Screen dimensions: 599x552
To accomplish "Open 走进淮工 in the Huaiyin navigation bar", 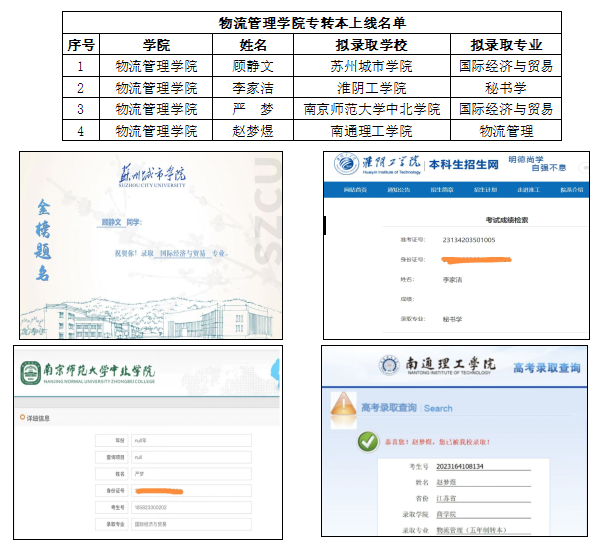I will [528, 190].
